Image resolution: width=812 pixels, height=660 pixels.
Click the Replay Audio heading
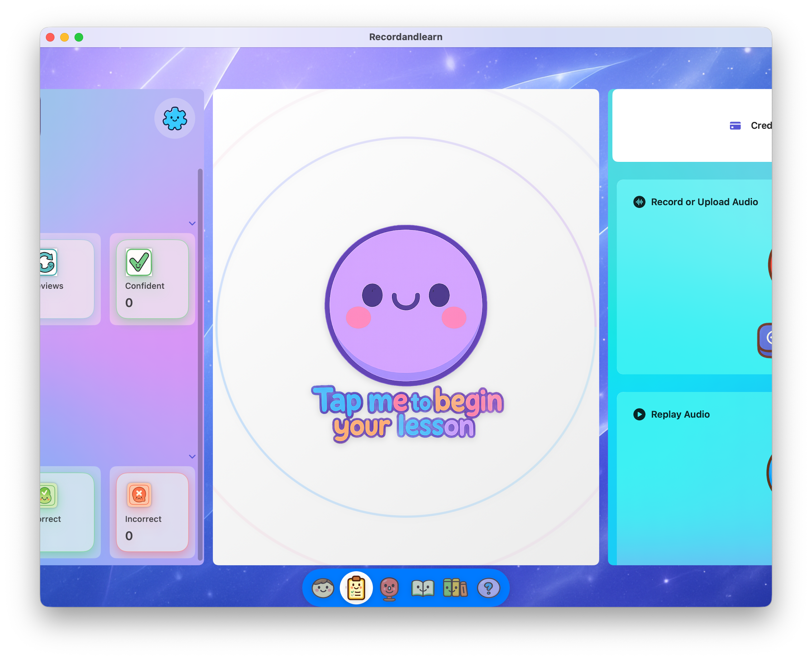(x=680, y=415)
